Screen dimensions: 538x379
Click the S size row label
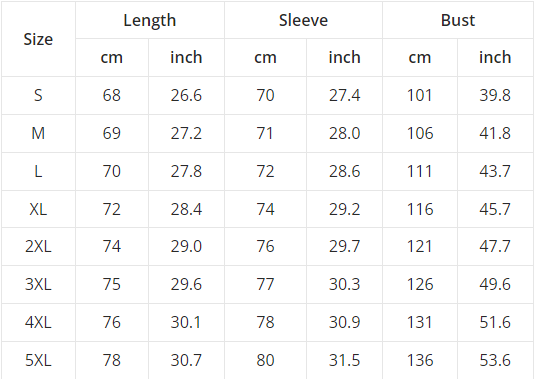(x=38, y=95)
